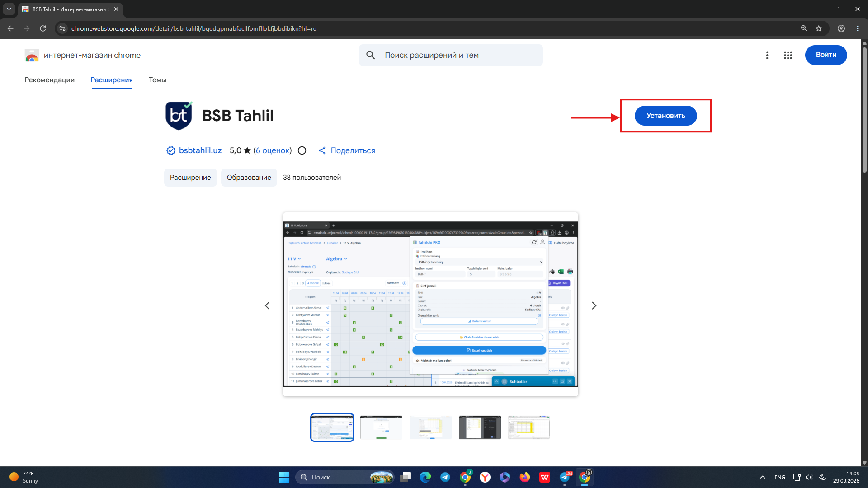Select the fifth screenshot thumbnail
Screen dimensions: 868x488
[529, 427]
